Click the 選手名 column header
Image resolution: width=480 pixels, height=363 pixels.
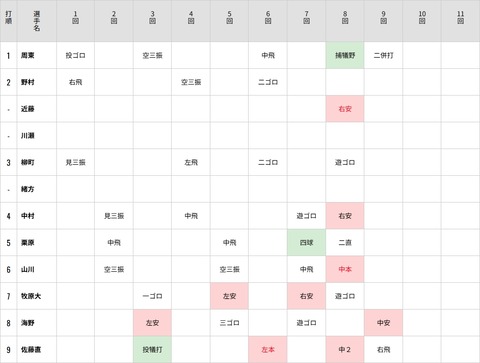37,21
